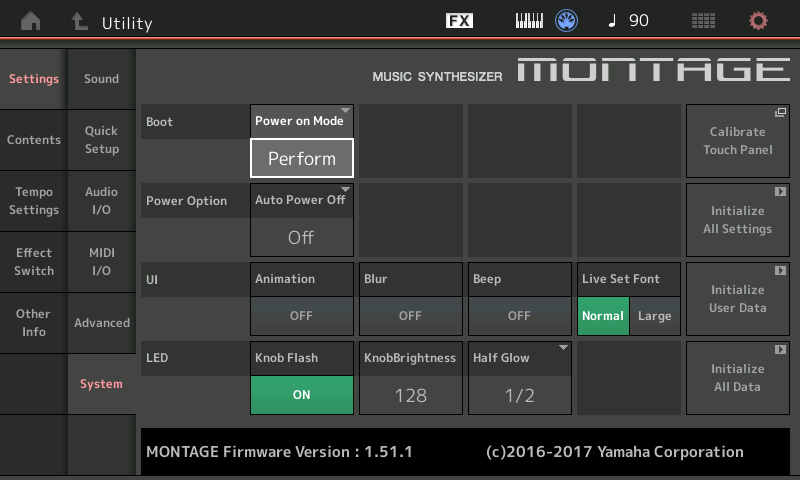This screenshot has height=480, width=800.
Task: Open the MIDI I/O sub-tab
Action: (102, 262)
